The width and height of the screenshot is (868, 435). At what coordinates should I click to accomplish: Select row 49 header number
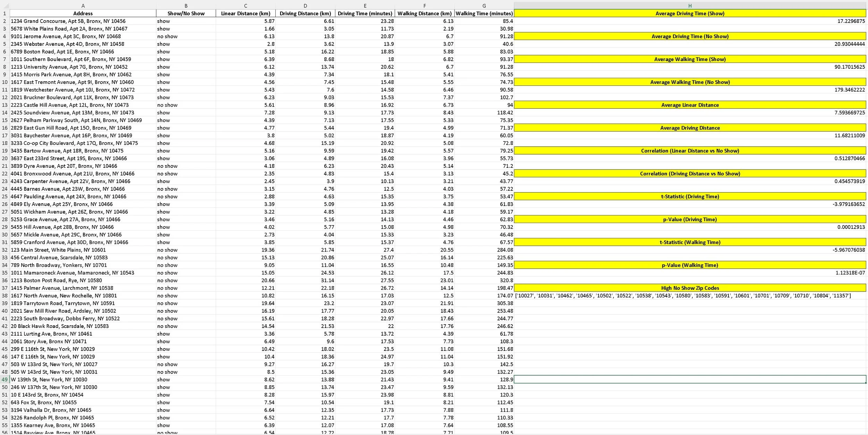pos(5,379)
